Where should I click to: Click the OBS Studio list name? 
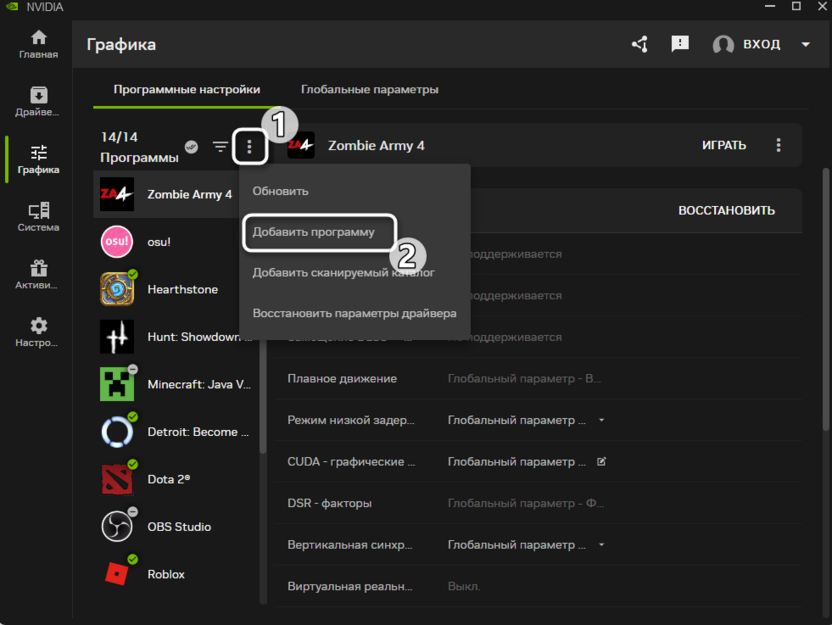[x=179, y=527]
